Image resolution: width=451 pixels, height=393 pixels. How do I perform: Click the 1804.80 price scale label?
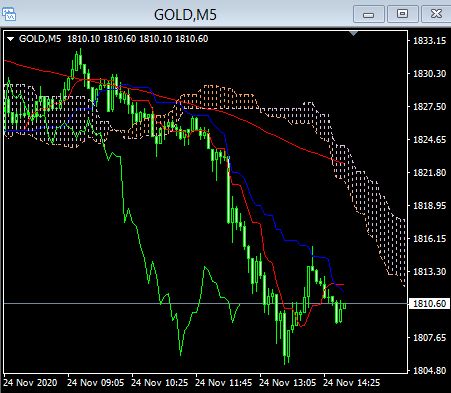[x=429, y=370]
